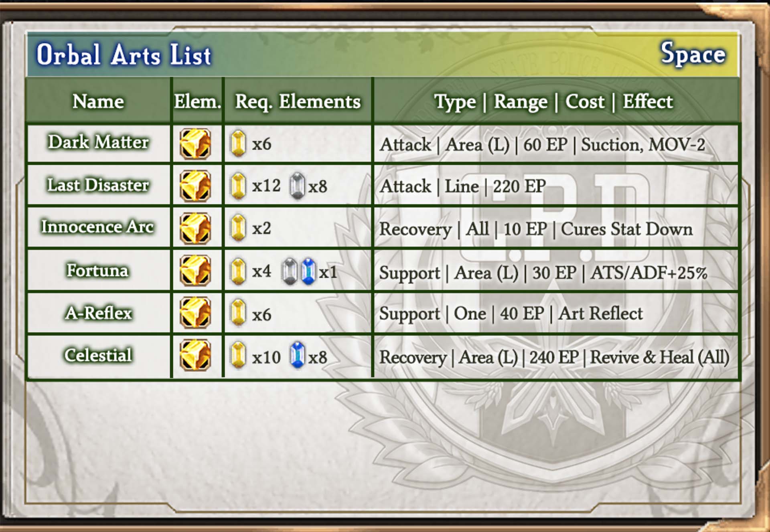The width and height of the screenshot is (770, 532).
Task: Click the Space category label
Action: pos(693,54)
